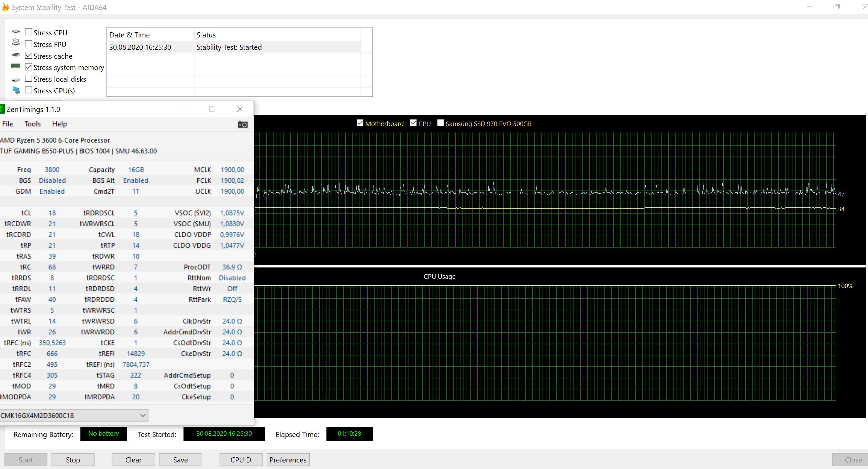The height and width of the screenshot is (469, 868).
Task: Uncheck the Stress cache checkbox
Action: 29,55
